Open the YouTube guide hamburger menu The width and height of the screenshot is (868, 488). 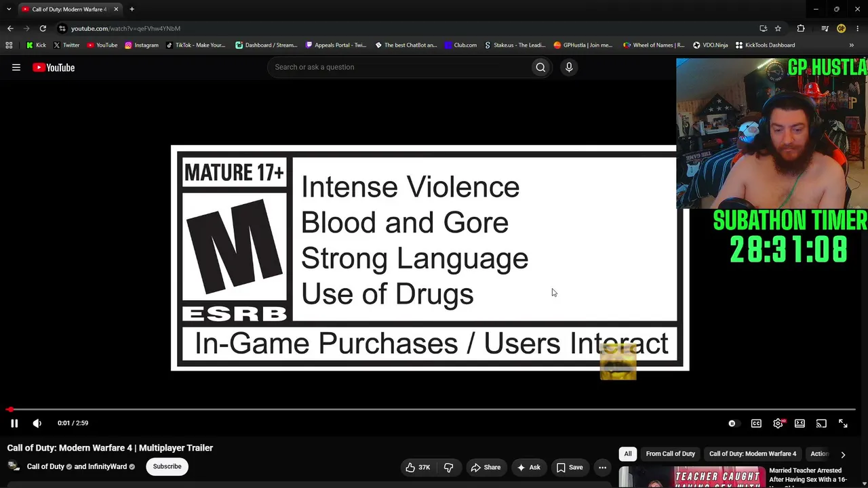[x=16, y=67]
